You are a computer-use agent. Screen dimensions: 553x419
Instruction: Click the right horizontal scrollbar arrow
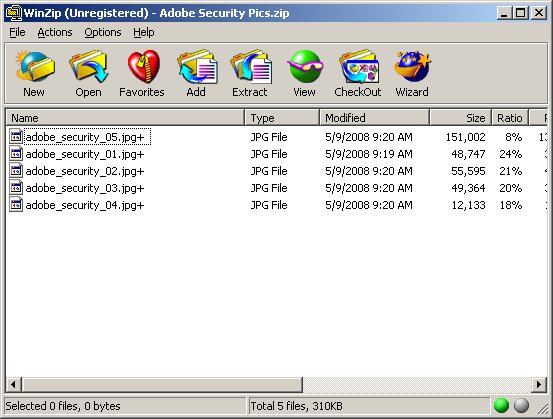click(539, 384)
